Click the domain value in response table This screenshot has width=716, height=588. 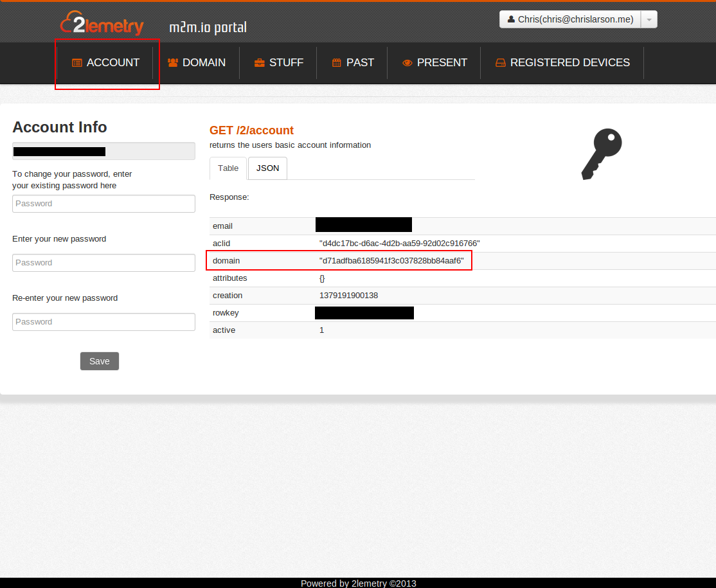click(x=391, y=261)
